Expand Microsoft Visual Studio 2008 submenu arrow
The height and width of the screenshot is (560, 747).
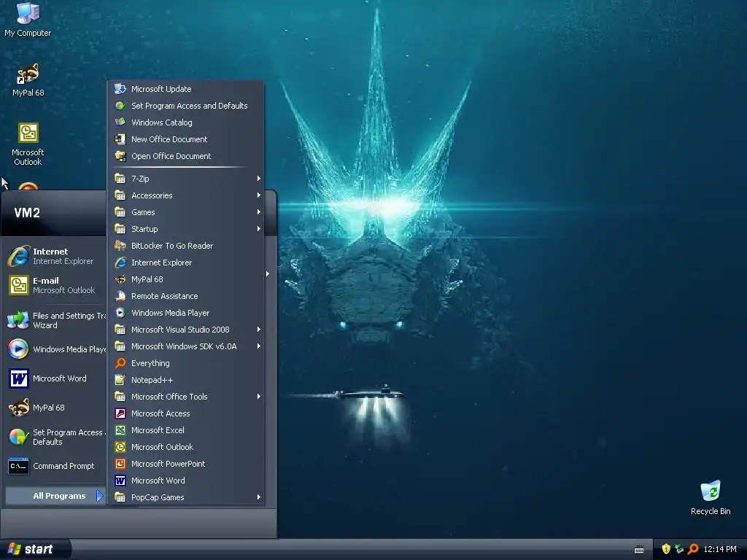tap(259, 330)
